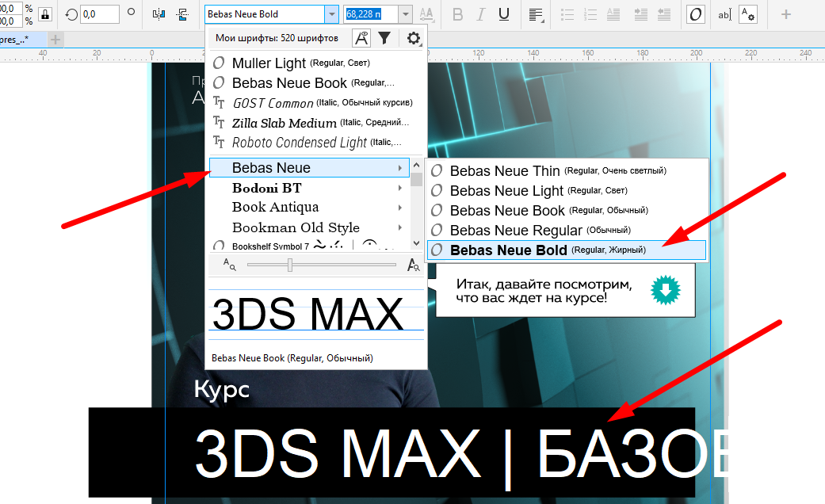Toggle italic formatting

(x=480, y=14)
